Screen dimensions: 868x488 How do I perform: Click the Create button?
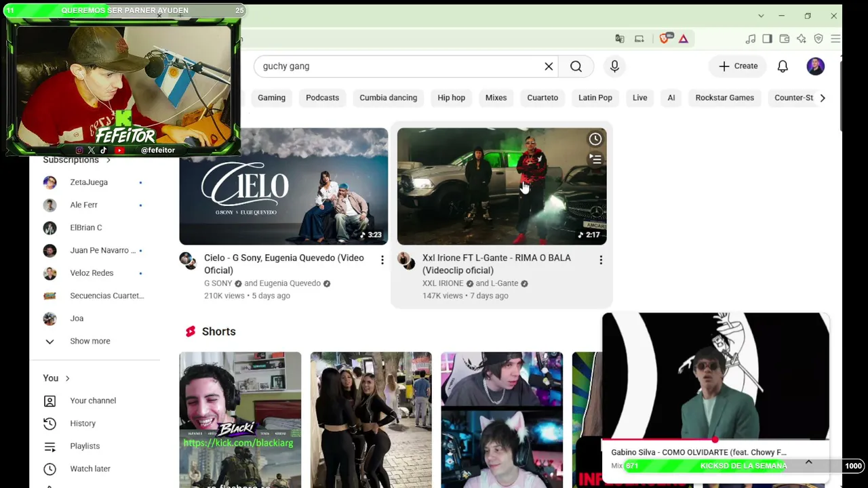[738, 66]
